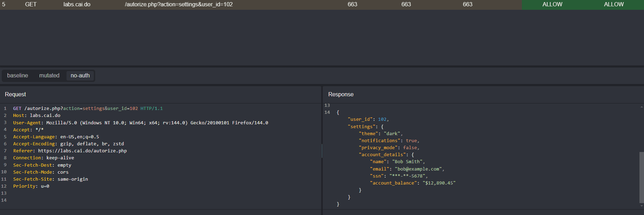Click the email value bob@example.com

coord(418,169)
